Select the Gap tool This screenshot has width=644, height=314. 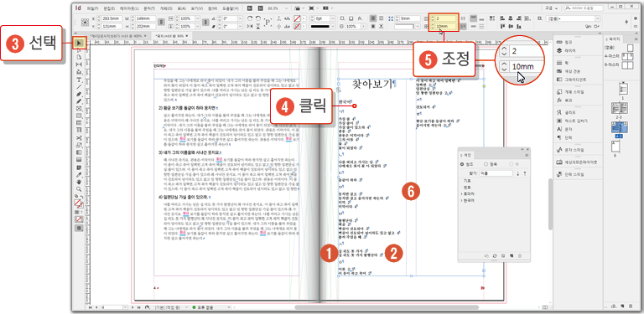tap(80, 64)
